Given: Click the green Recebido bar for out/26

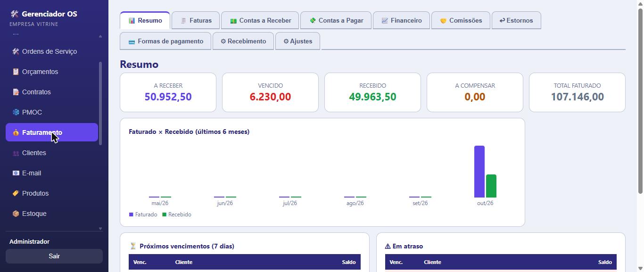Looking at the screenshot, I should point(491,186).
